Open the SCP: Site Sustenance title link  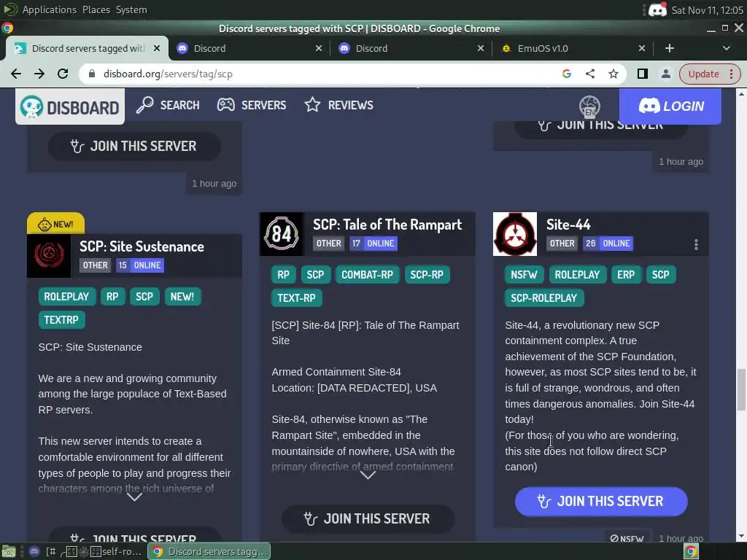point(142,246)
